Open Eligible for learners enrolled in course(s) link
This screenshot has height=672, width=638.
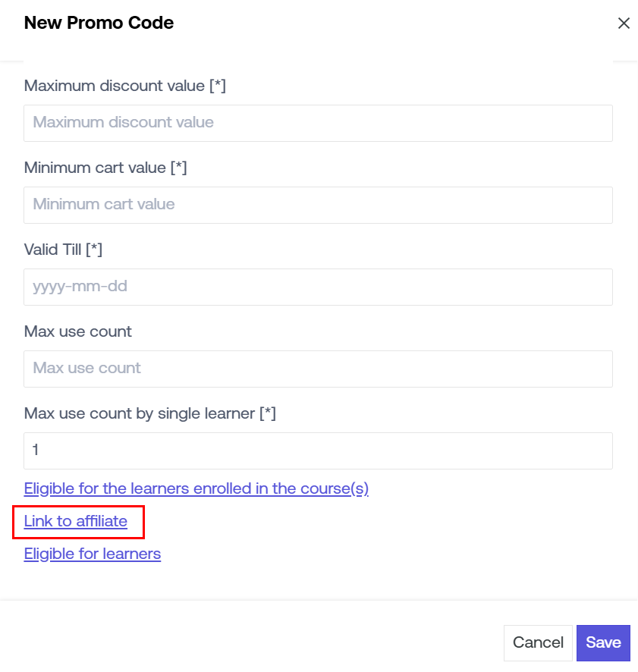click(196, 488)
